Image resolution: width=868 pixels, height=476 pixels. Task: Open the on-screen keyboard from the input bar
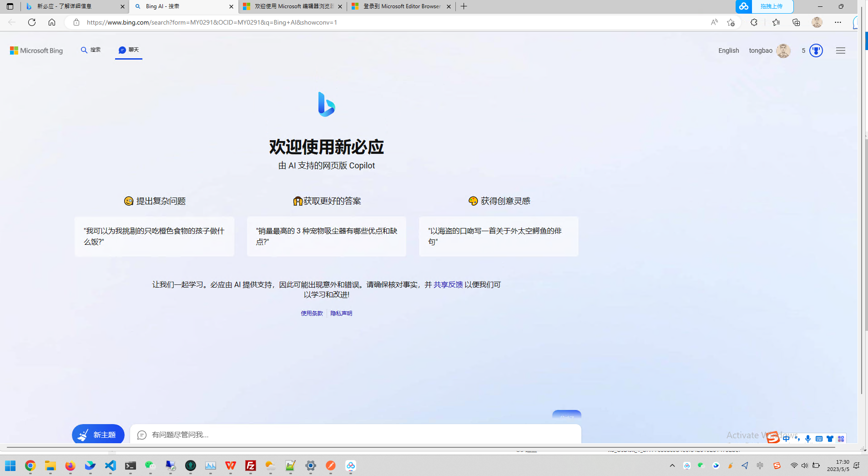[819, 438]
